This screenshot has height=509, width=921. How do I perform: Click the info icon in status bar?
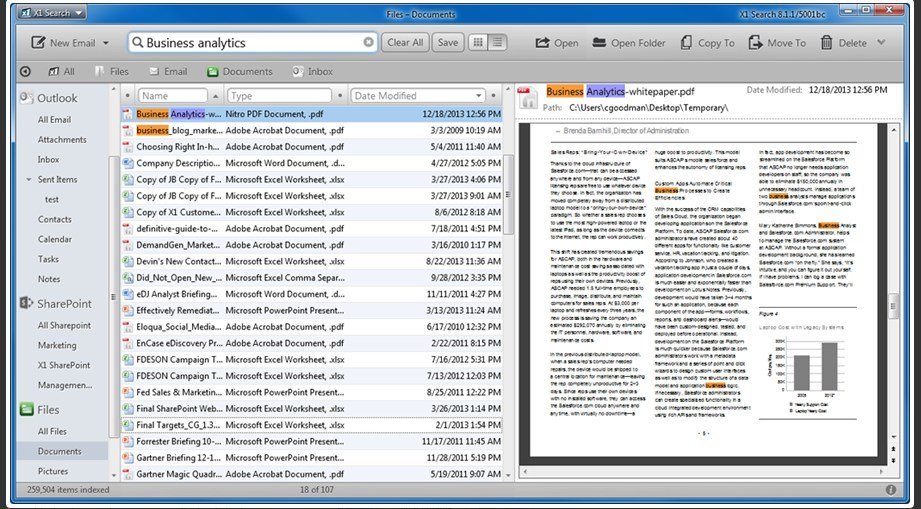pyautogui.click(x=890, y=490)
